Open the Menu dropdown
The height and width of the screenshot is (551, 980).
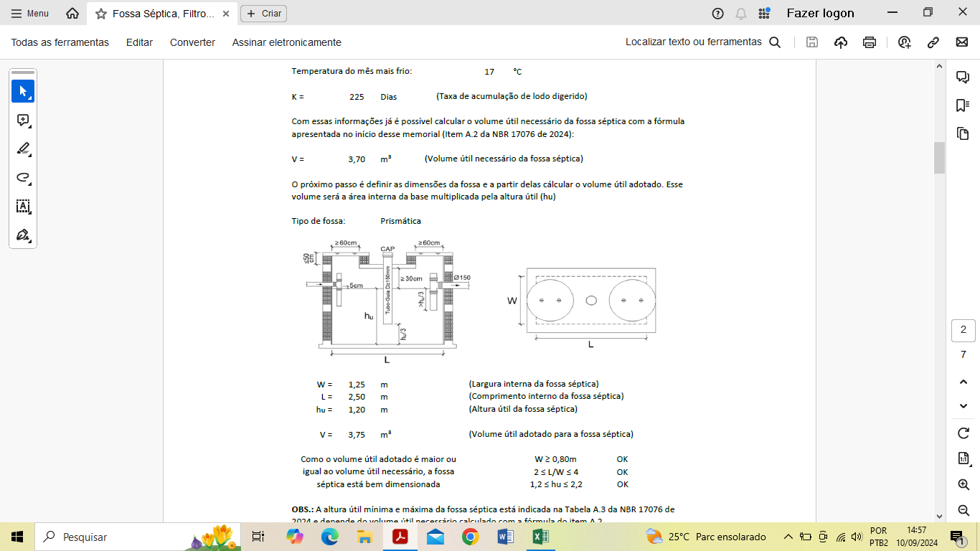[x=30, y=14]
